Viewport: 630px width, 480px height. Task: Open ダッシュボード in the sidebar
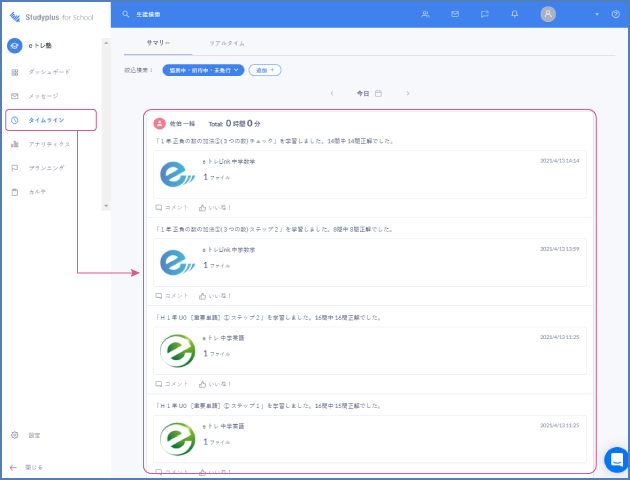49,72
